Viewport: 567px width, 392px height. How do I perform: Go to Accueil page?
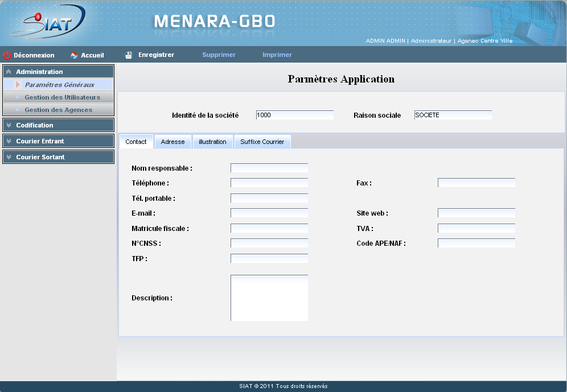coord(92,55)
